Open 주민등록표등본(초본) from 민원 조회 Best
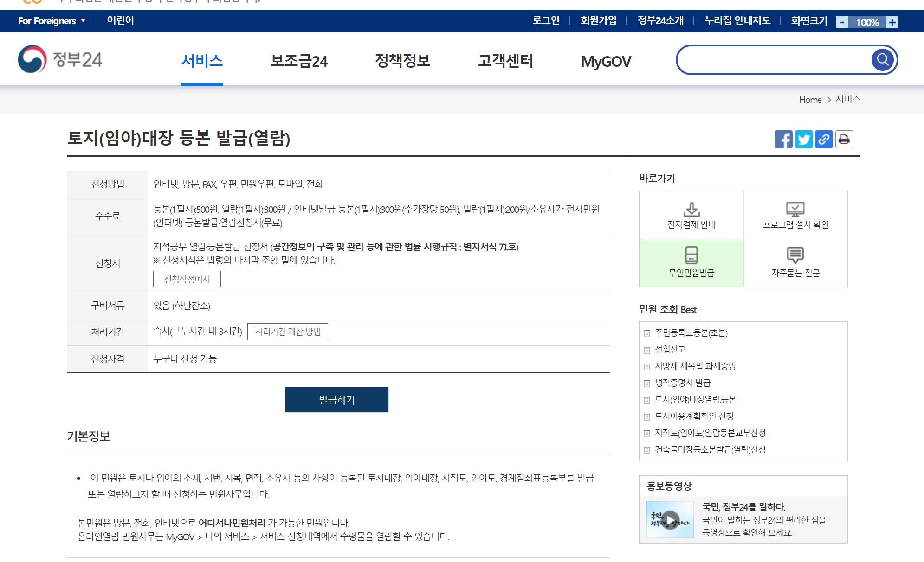Screen dimensions: 924x562 coord(692,333)
